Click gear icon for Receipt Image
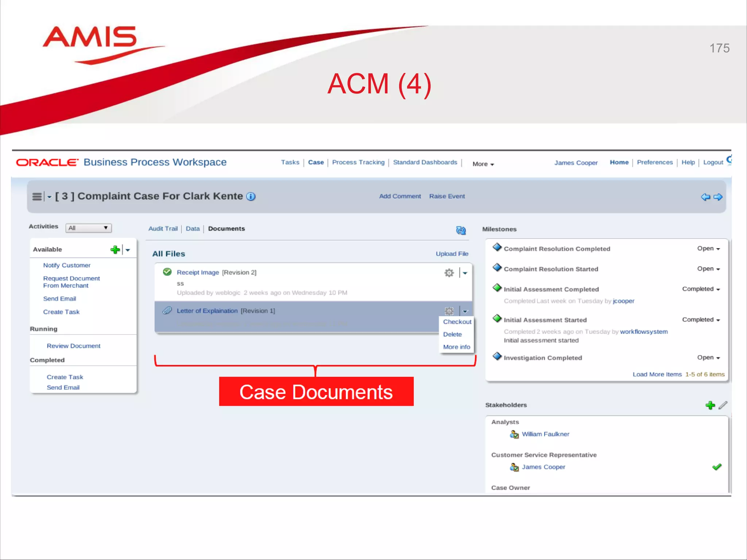Screen dimensions: 747x560 449,273
